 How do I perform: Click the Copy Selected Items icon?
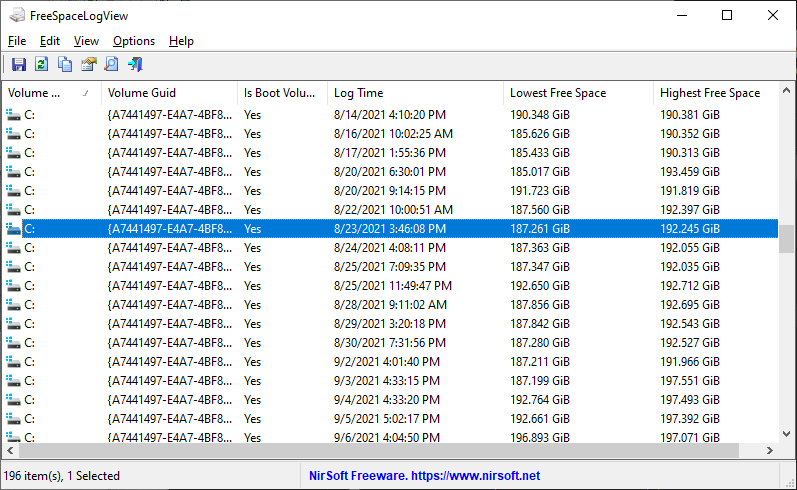pyautogui.click(x=65, y=65)
